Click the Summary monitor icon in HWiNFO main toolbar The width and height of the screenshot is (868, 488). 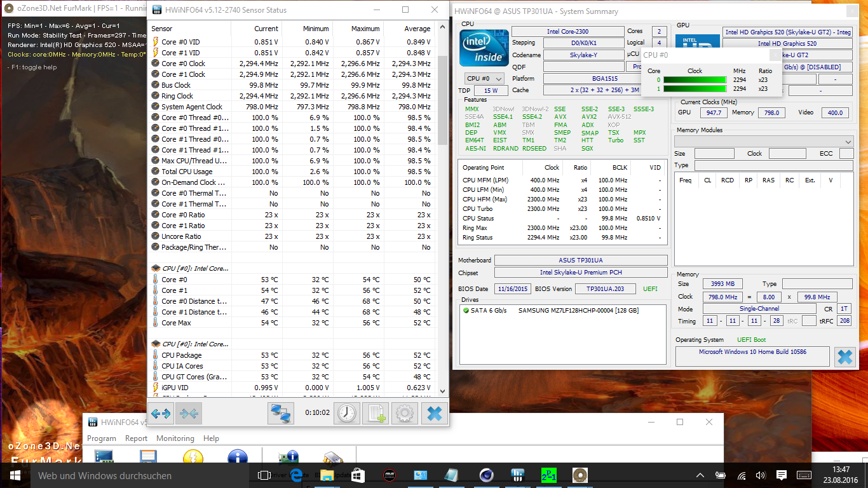click(104, 458)
